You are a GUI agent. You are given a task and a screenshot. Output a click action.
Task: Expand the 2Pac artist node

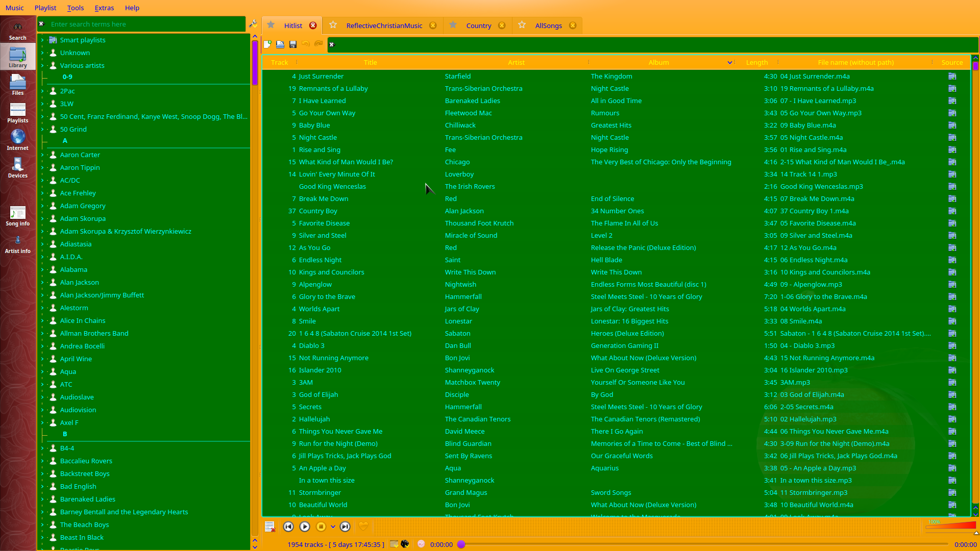tap(42, 91)
